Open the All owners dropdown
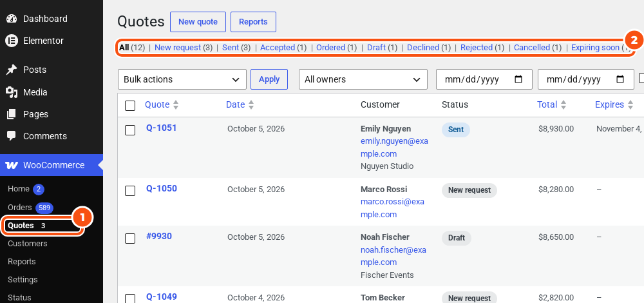Viewport: 644px width, 303px height. (x=363, y=79)
